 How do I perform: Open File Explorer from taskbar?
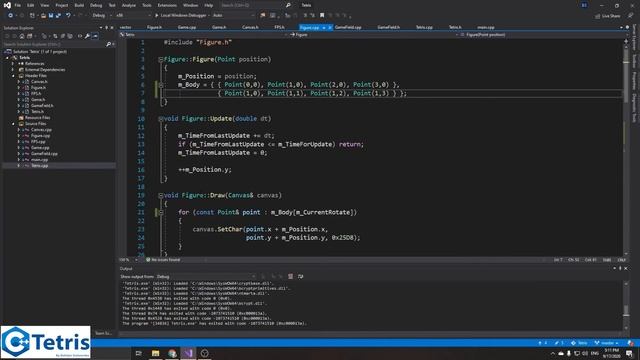click(x=156, y=353)
